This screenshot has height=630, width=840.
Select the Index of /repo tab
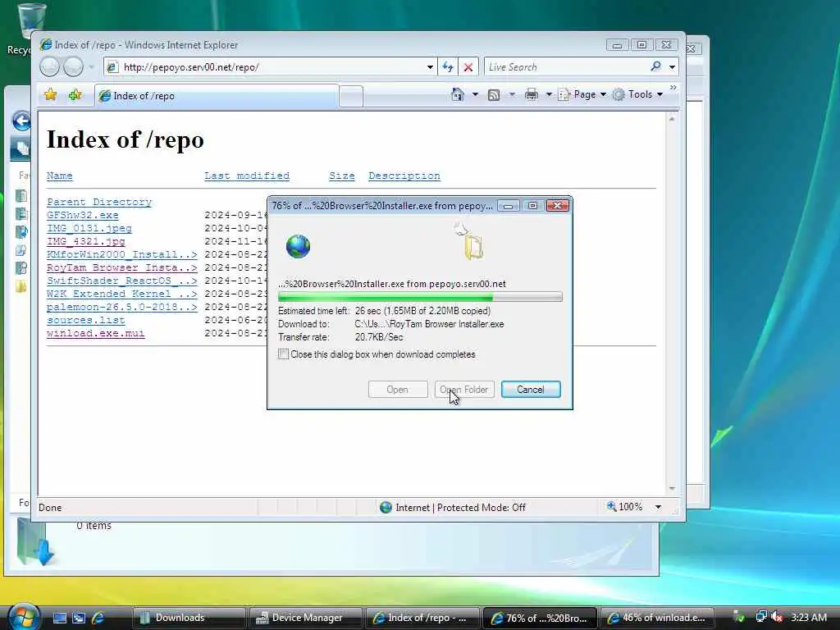pos(217,96)
